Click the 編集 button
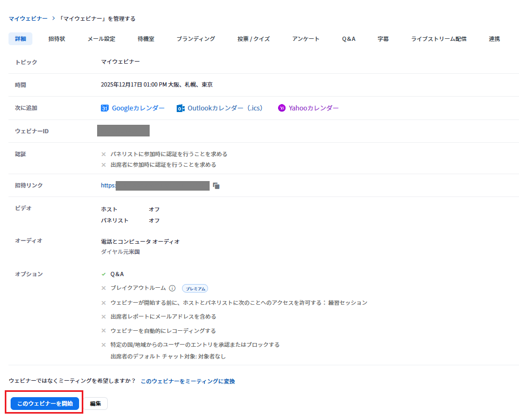Image resolution: width=519 pixels, height=420 pixels. (x=96, y=404)
